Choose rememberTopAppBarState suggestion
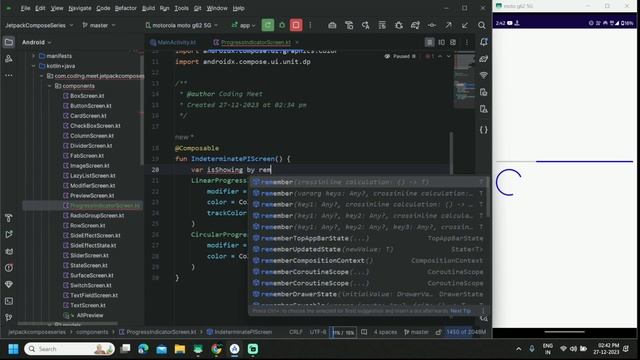The height and width of the screenshot is (360, 640). (369, 238)
